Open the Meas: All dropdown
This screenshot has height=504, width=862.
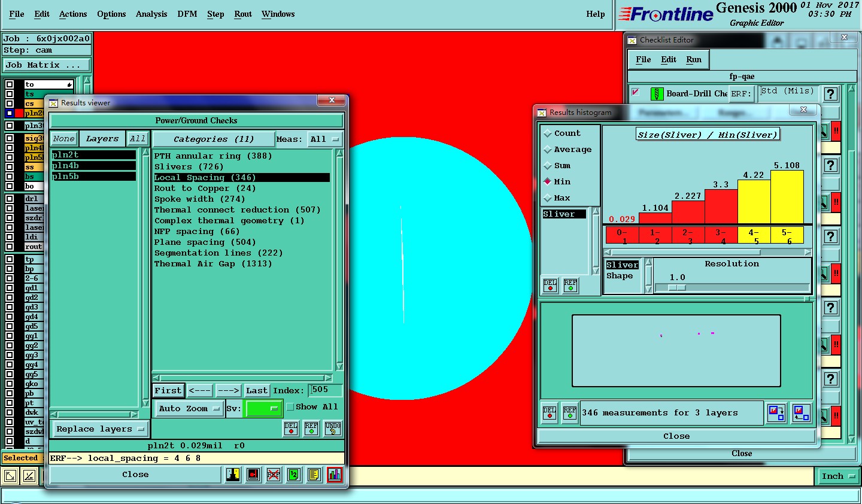325,139
